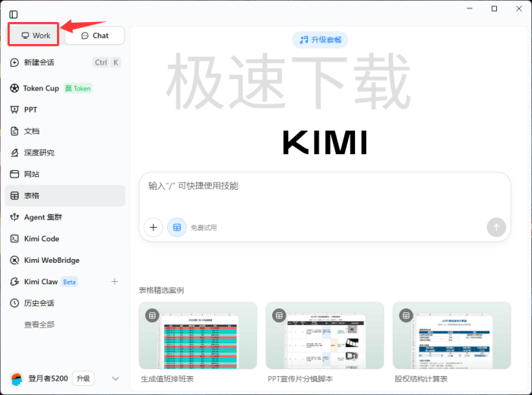Close the Kimi window

519,8
